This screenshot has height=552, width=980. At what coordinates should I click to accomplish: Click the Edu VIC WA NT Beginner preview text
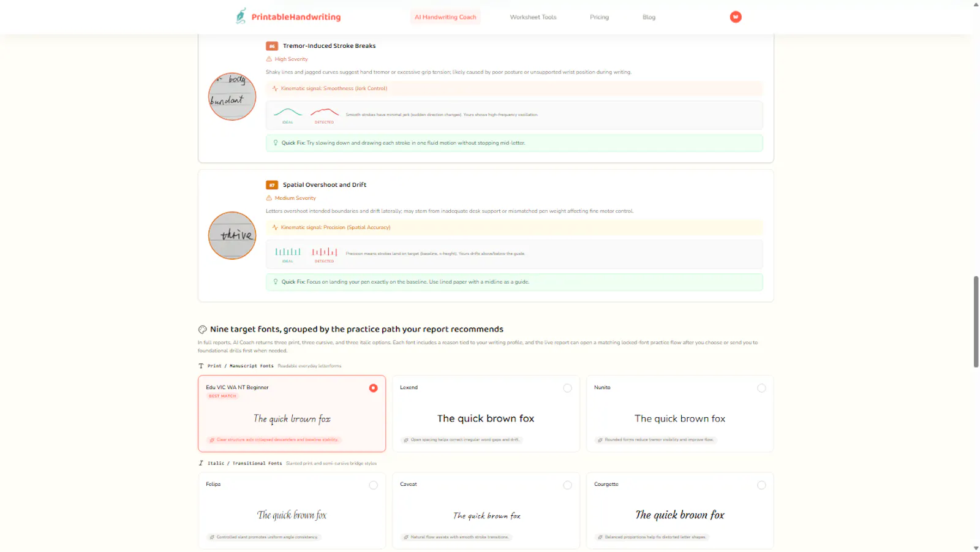coord(292,419)
